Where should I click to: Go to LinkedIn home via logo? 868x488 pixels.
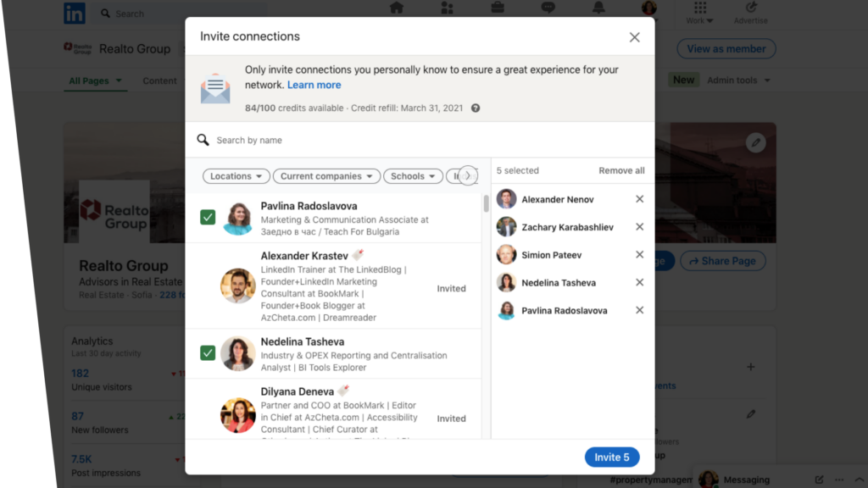[x=75, y=14]
